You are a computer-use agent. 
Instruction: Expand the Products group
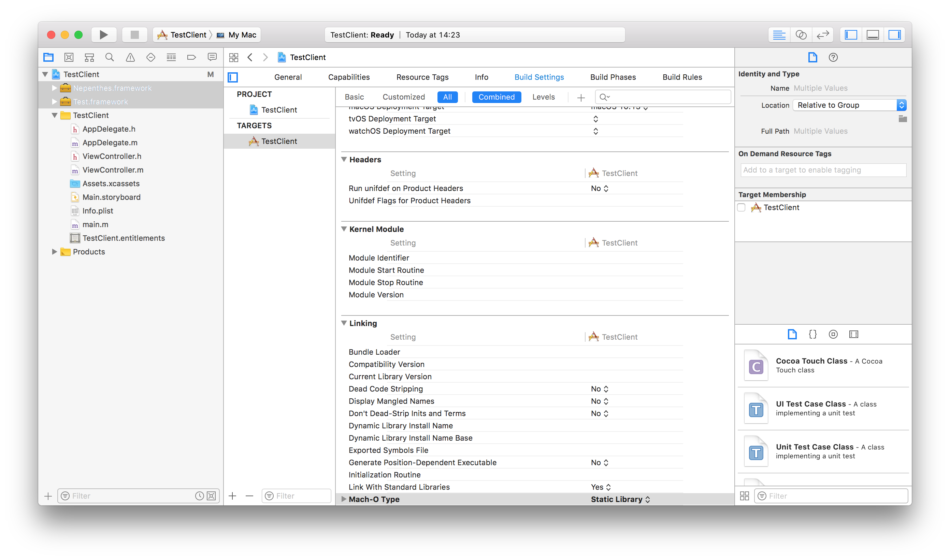point(54,252)
